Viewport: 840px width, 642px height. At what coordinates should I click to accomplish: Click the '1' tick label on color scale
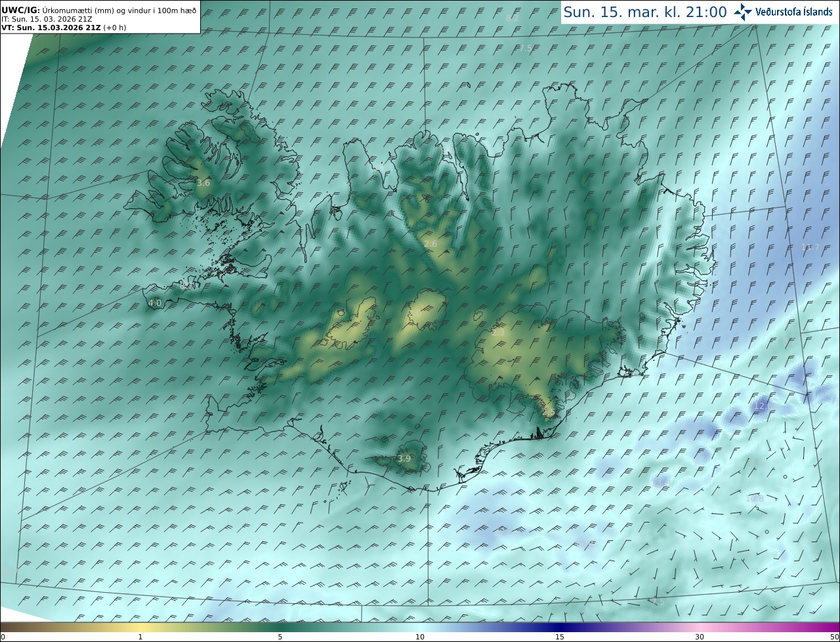point(140,637)
